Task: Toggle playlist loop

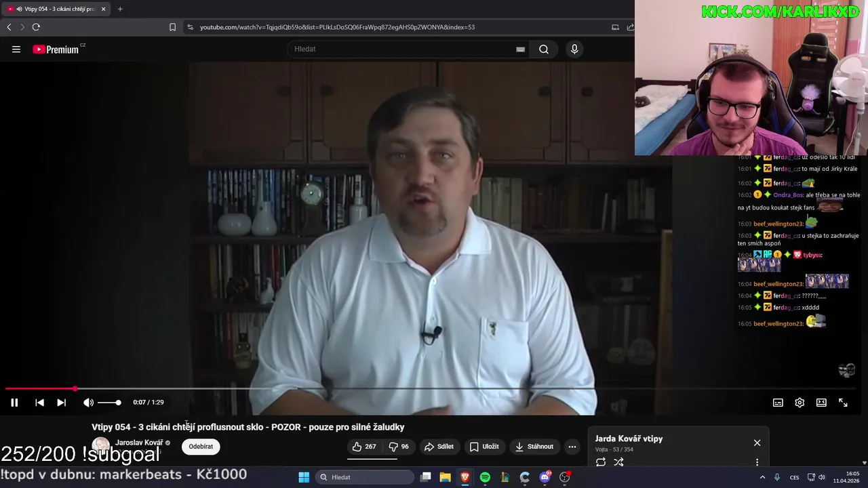Action: click(601, 462)
